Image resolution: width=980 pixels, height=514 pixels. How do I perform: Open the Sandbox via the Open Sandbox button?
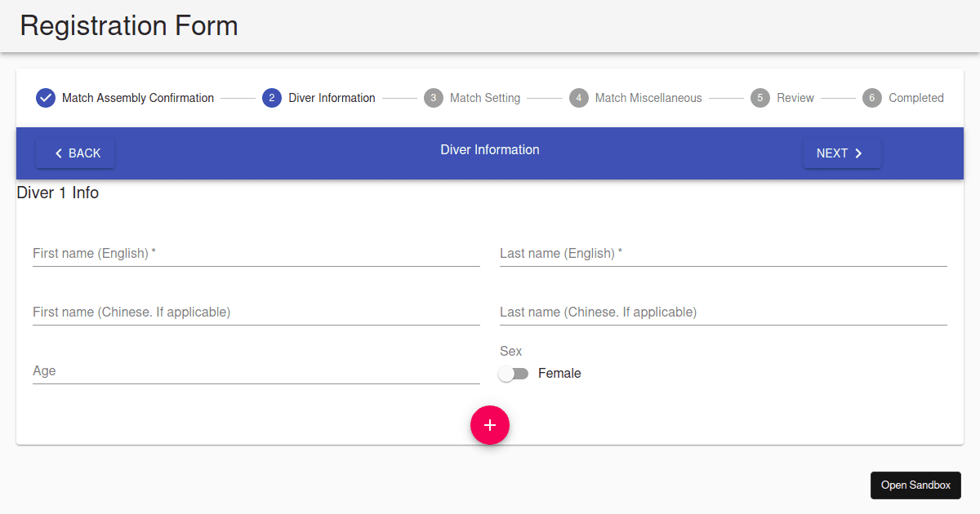(x=915, y=485)
